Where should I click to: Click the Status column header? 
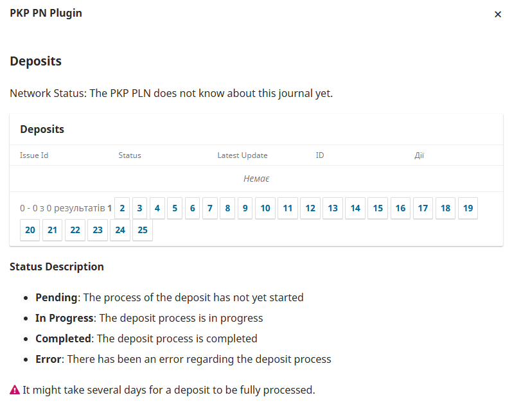pyautogui.click(x=130, y=155)
